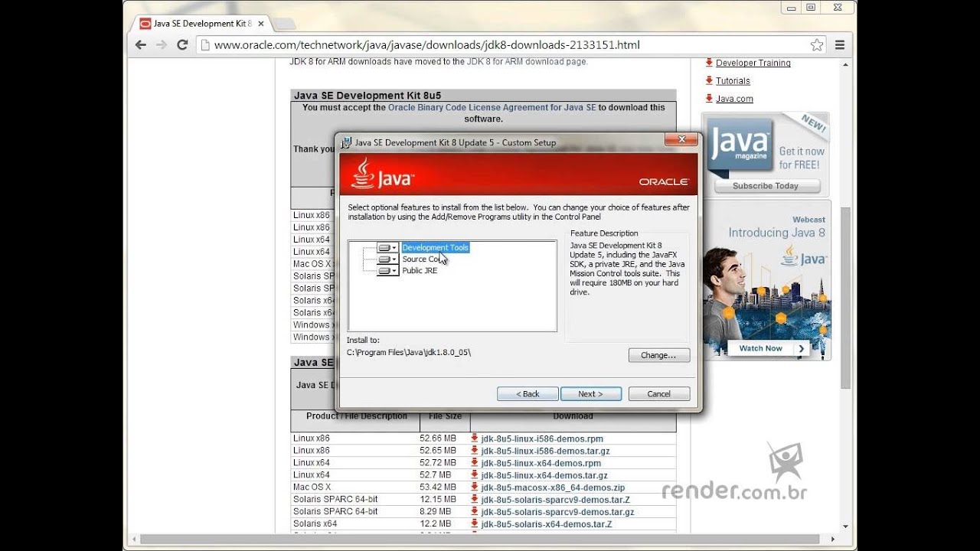Click the install path C:\Program Files\Java\jdk1.8.0_05\
980x551 pixels.
[409, 353]
